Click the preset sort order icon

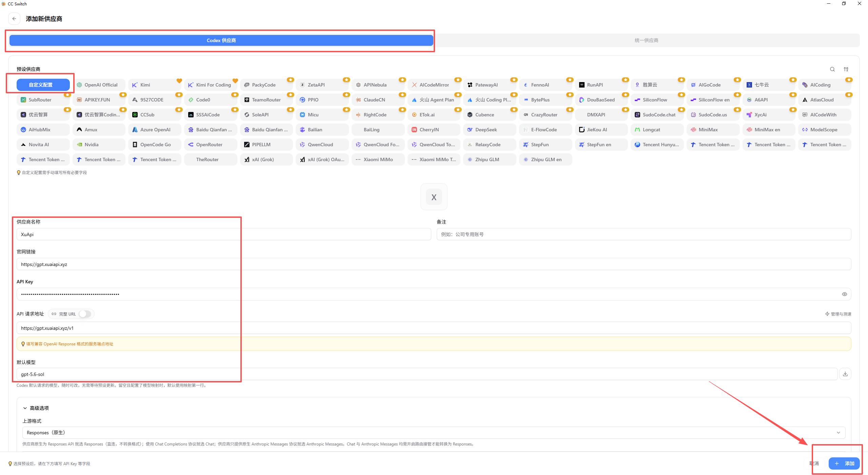(x=846, y=69)
